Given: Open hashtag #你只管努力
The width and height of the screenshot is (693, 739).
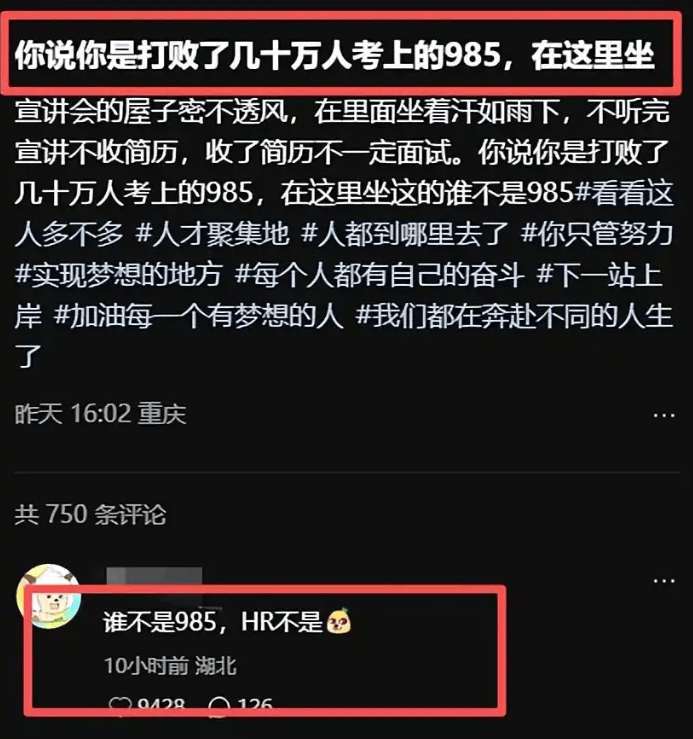Looking at the screenshot, I should pyautogui.click(x=597, y=234).
